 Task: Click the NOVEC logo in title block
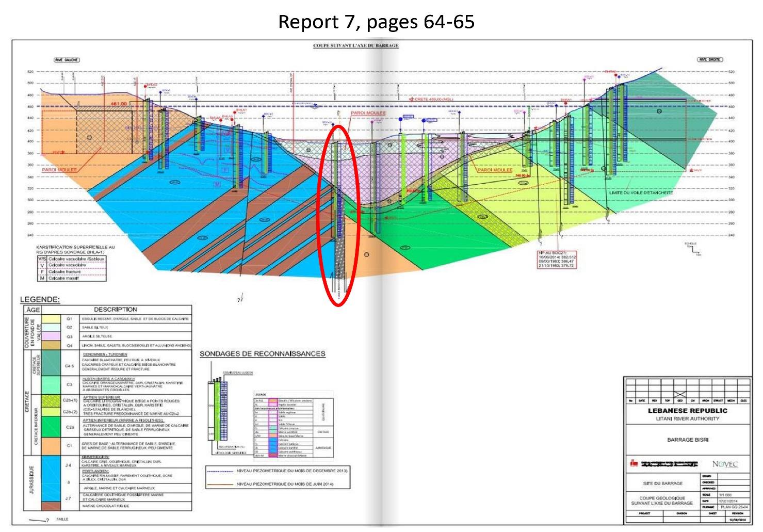725,464
